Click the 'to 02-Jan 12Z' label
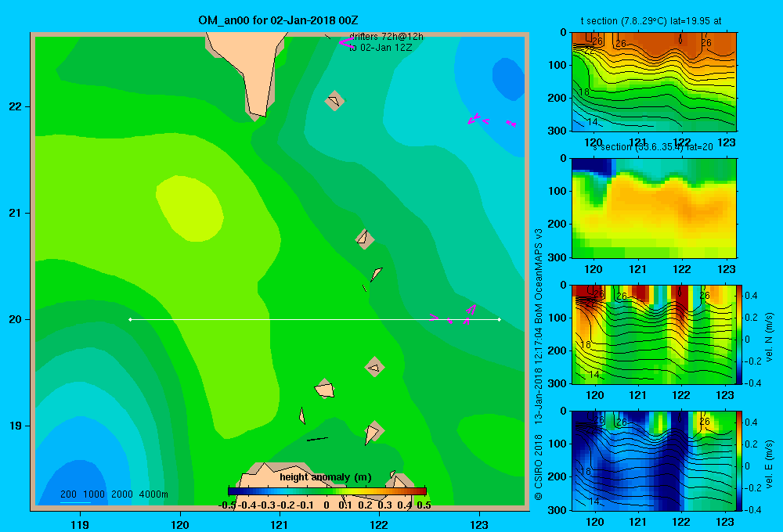 [381, 48]
